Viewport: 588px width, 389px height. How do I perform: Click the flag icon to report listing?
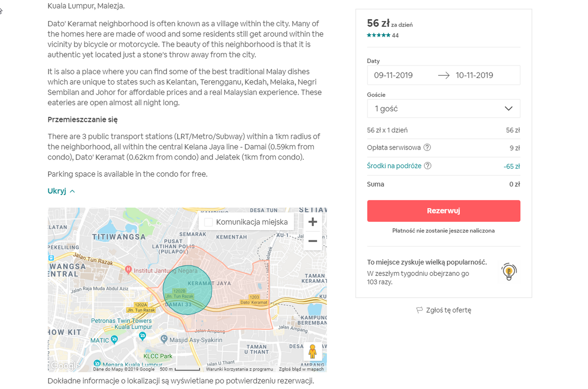(419, 310)
